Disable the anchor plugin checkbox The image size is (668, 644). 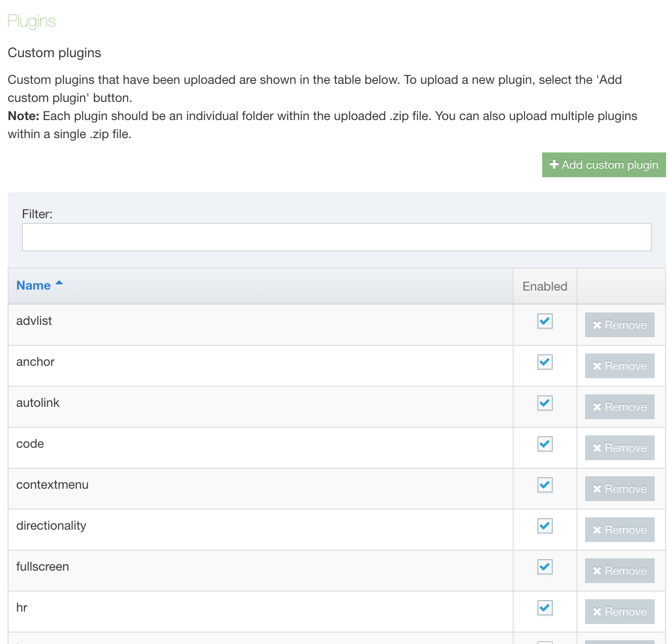click(x=545, y=362)
